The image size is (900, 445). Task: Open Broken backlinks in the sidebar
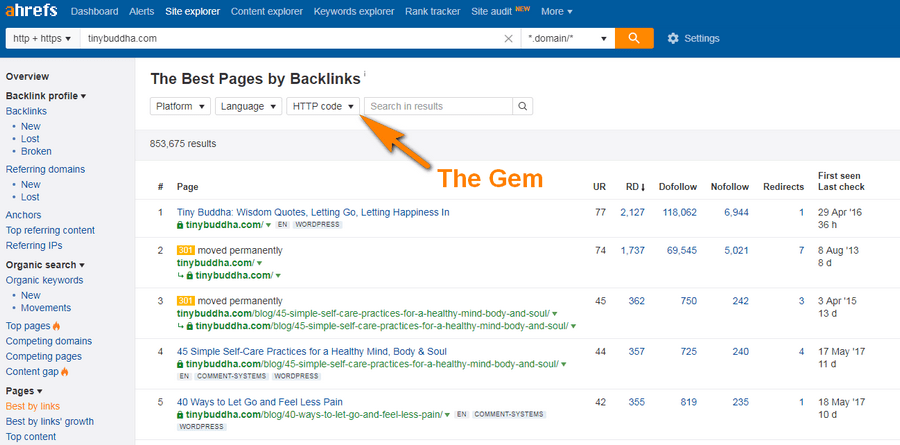click(x=36, y=151)
